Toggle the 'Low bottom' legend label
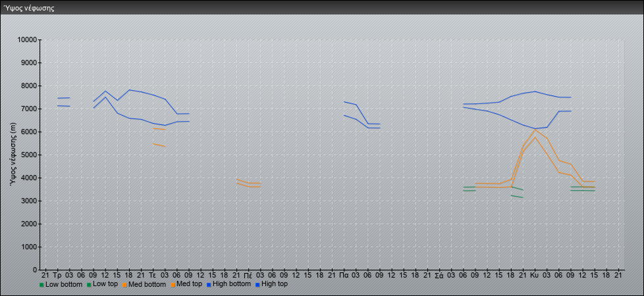 (64, 284)
